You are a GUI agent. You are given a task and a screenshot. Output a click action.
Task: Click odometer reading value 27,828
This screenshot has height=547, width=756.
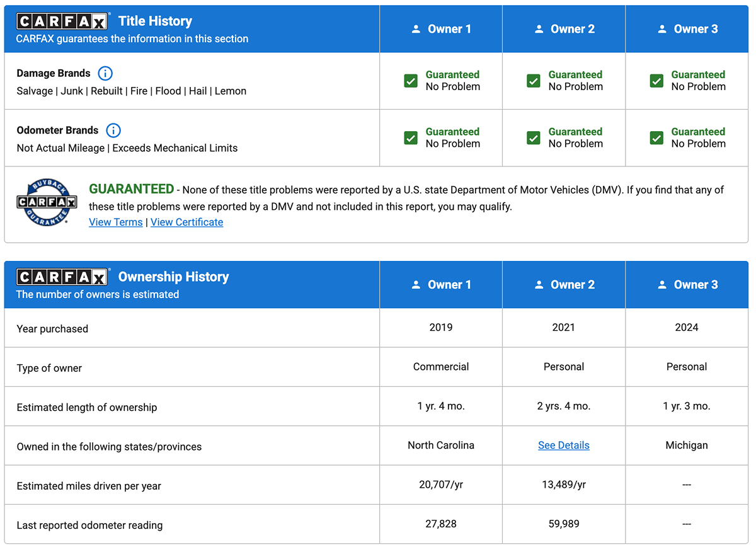(x=441, y=524)
